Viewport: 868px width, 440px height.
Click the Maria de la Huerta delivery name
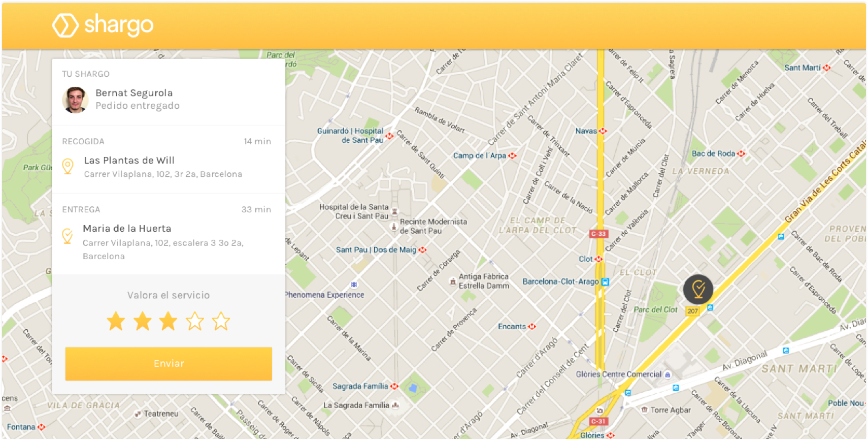127,229
